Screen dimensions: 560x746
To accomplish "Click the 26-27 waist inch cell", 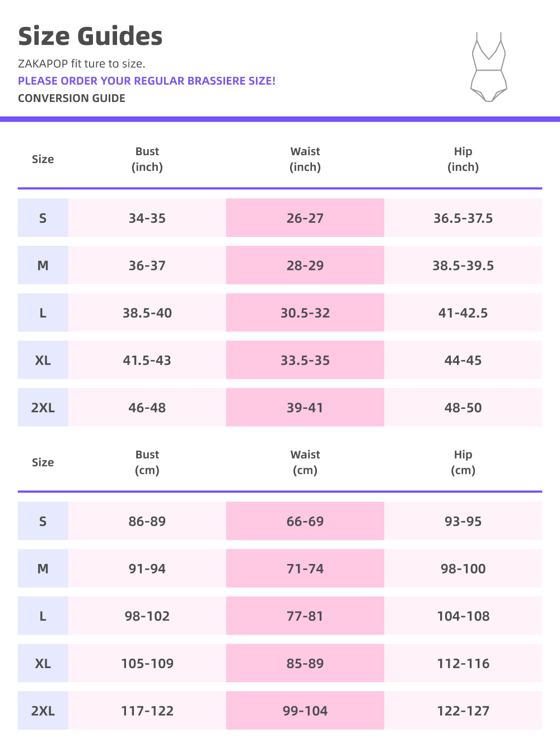I will point(305,218).
